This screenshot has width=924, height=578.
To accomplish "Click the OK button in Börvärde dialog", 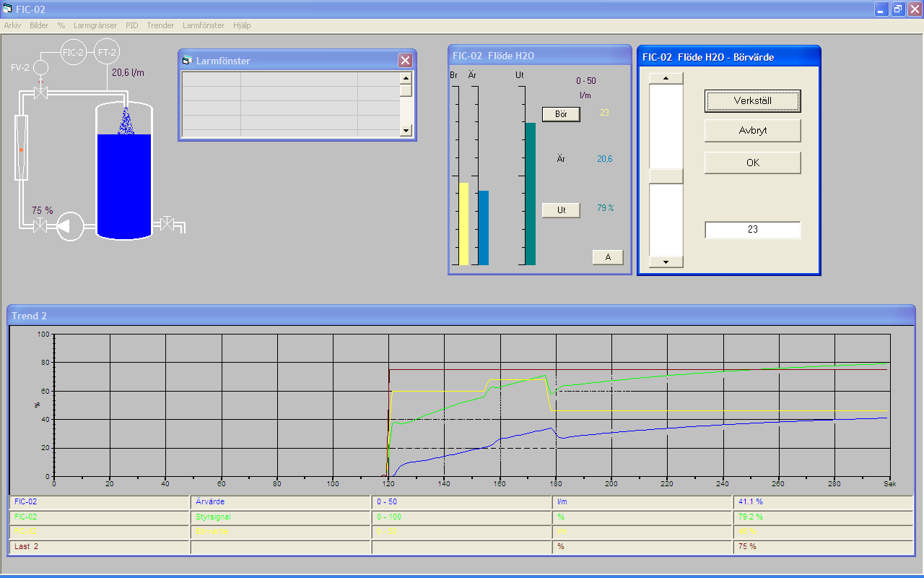I will (753, 163).
